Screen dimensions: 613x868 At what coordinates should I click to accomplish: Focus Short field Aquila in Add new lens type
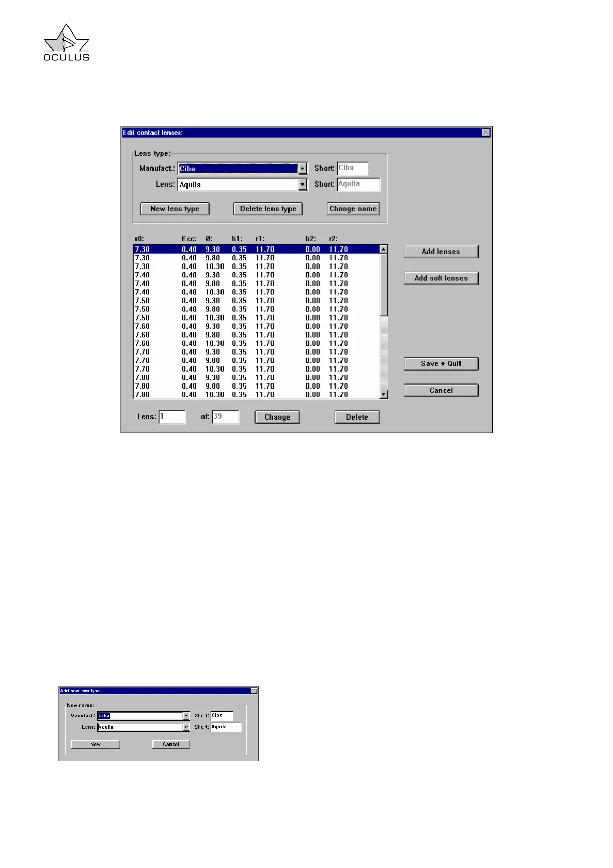tap(226, 727)
